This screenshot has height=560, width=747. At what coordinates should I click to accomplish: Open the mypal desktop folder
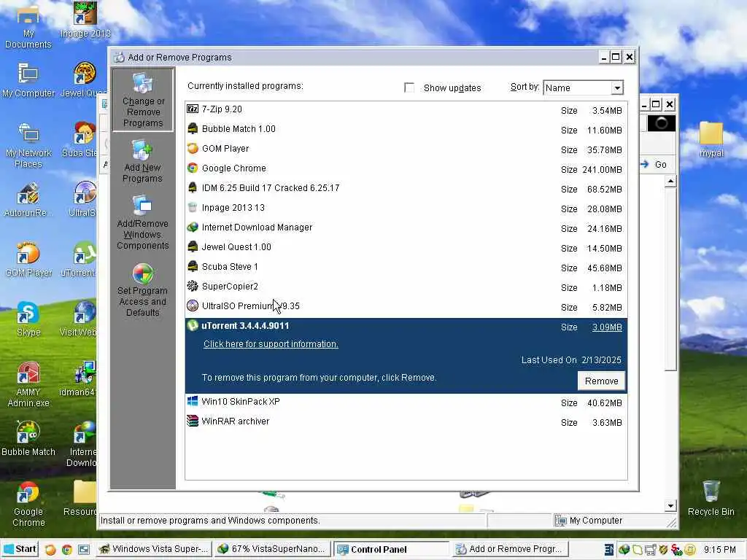711,139
